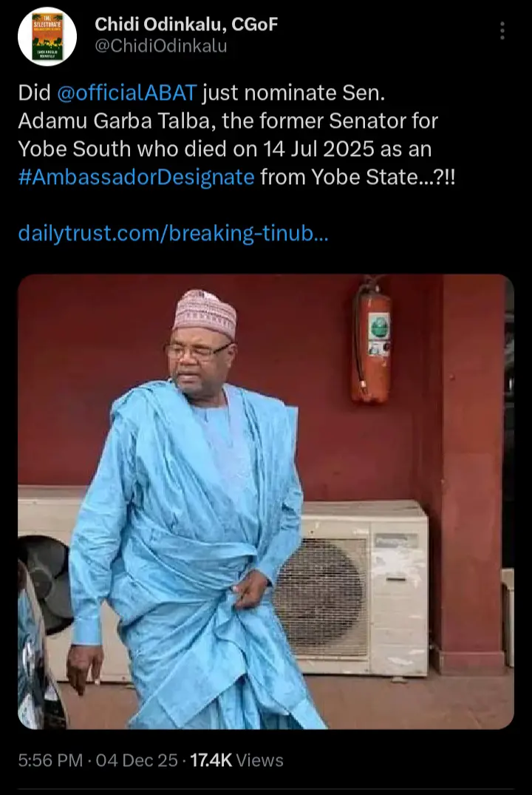Open the @ChidiOdinkalu handle
Image resolution: width=532 pixels, height=795 pixels.
point(160,46)
